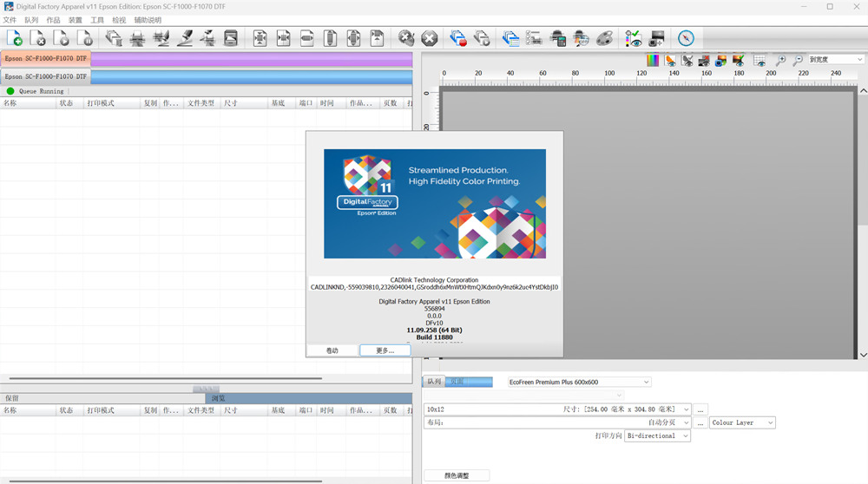Click the Digital Factory splash banner image
This screenshot has height=484, width=868.
coord(435,204)
